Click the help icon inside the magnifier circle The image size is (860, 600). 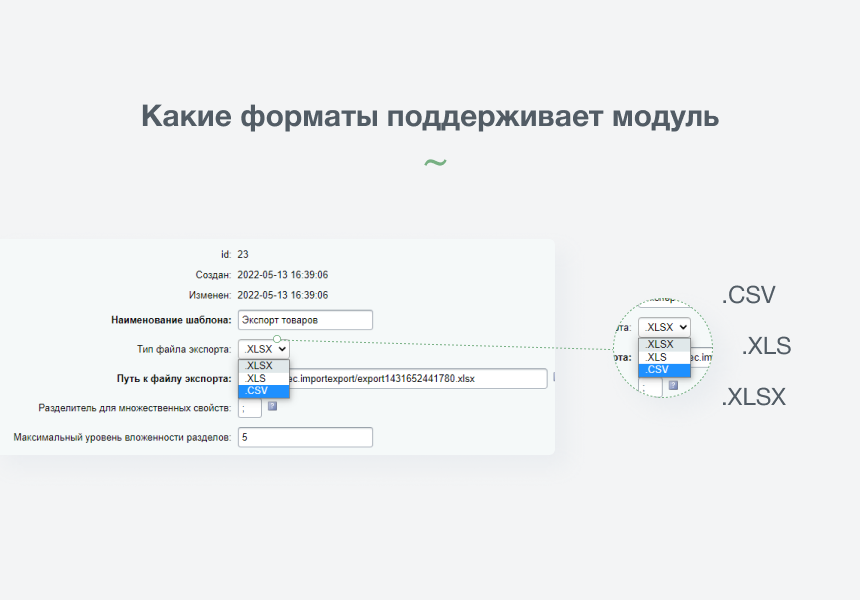point(673,385)
